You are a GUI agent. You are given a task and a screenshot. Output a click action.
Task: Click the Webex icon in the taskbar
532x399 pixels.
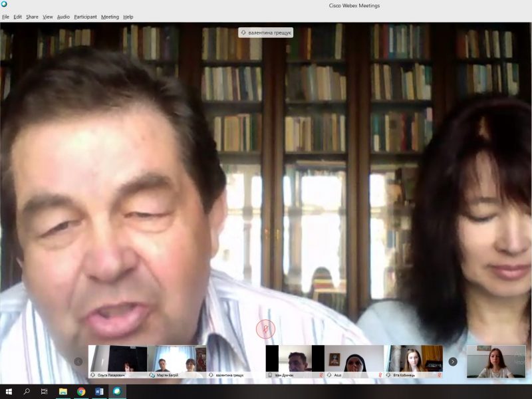(x=117, y=392)
